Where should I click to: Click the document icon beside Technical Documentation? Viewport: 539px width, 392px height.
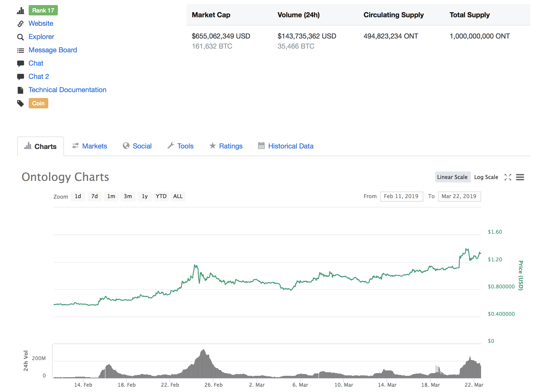click(x=20, y=90)
